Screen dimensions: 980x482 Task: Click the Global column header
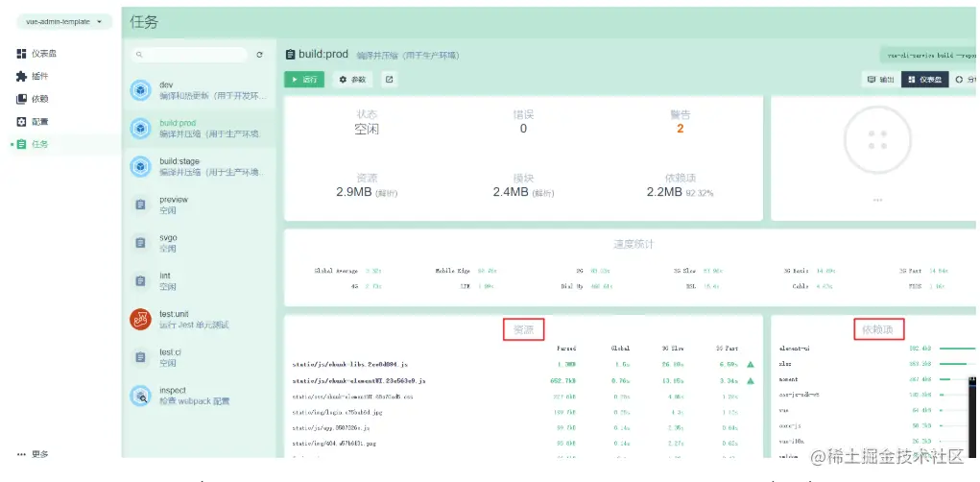pos(620,349)
